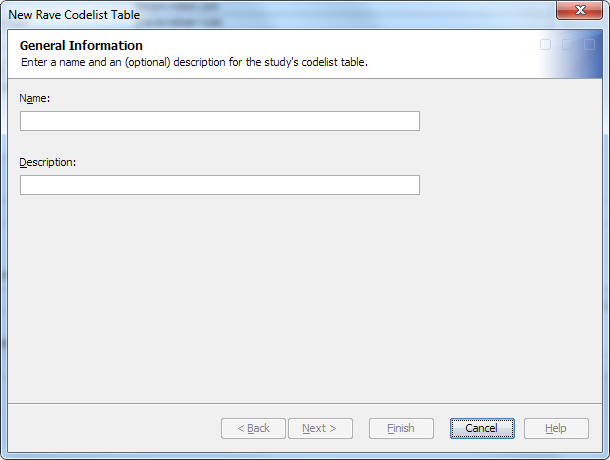Click the empty gray area below Description field

click(300, 300)
